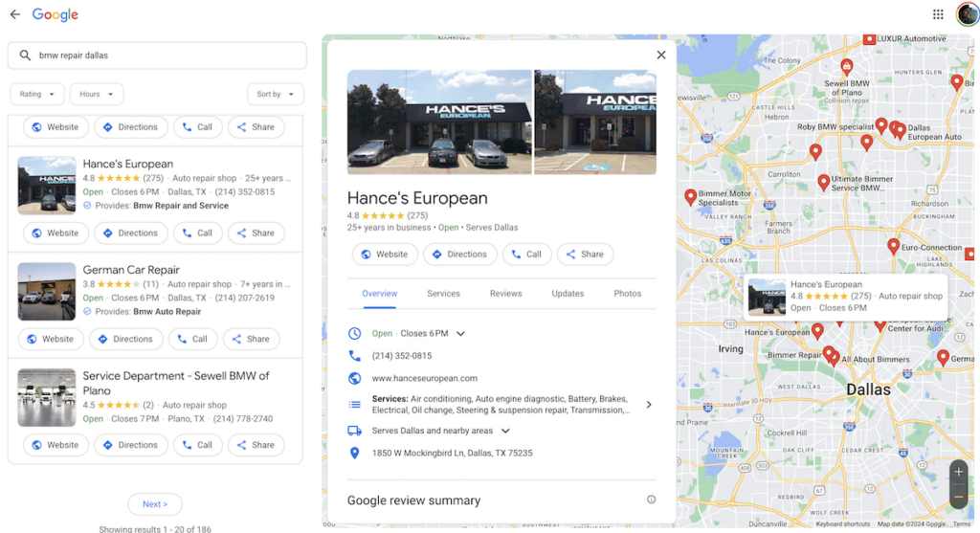Share the Hance's European list result
The width and height of the screenshot is (980, 533).
256,233
